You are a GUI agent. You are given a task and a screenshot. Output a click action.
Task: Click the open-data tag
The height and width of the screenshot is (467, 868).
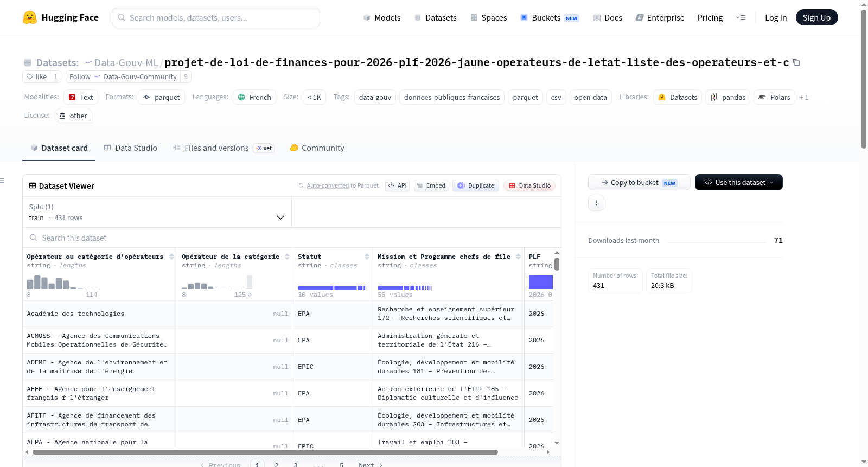[x=590, y=97]
